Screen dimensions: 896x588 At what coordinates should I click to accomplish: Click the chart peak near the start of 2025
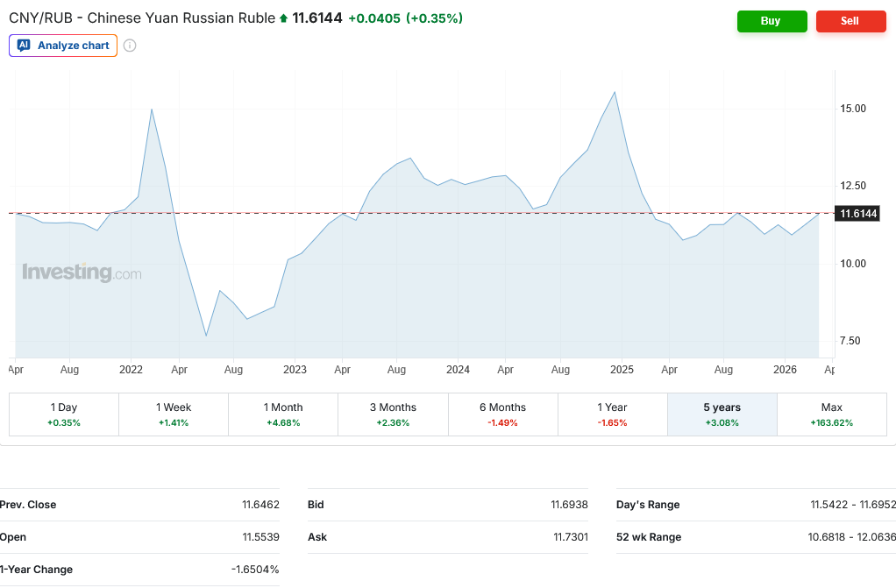pyautogui.click(x=615, y=93)
